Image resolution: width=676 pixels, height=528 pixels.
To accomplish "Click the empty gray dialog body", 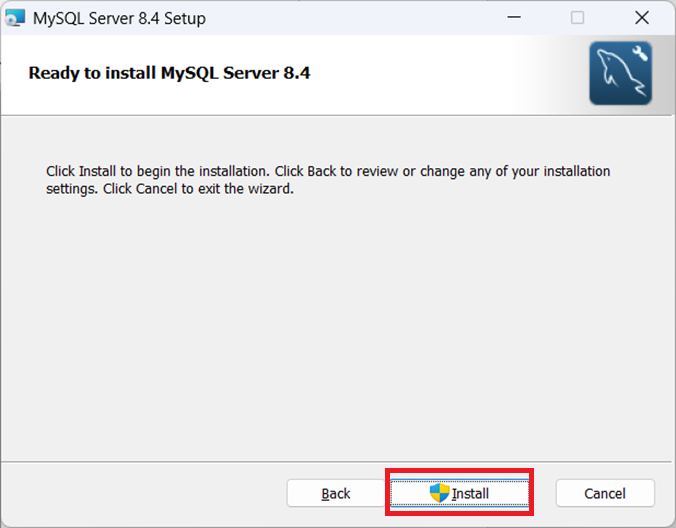I will point(338,320).
